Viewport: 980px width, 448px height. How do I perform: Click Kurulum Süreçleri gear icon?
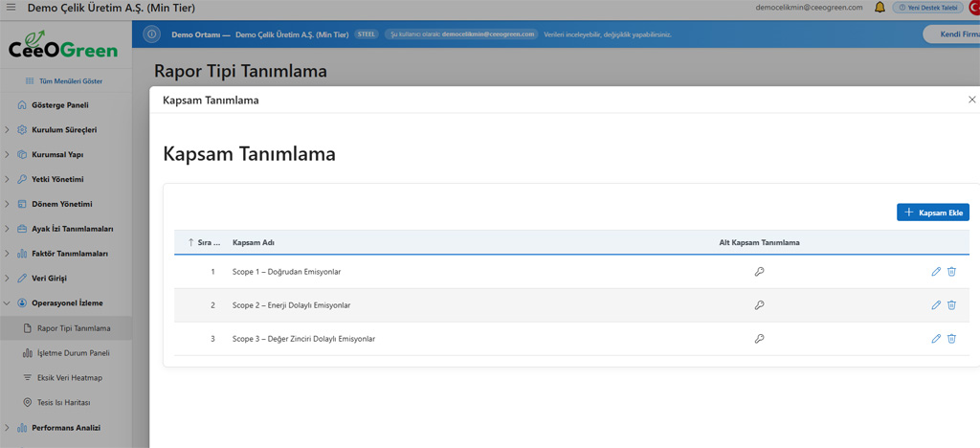pos(22,130)
